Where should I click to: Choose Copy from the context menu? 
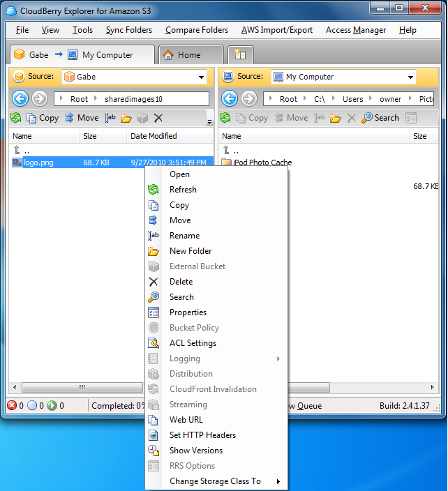point(216,205)
